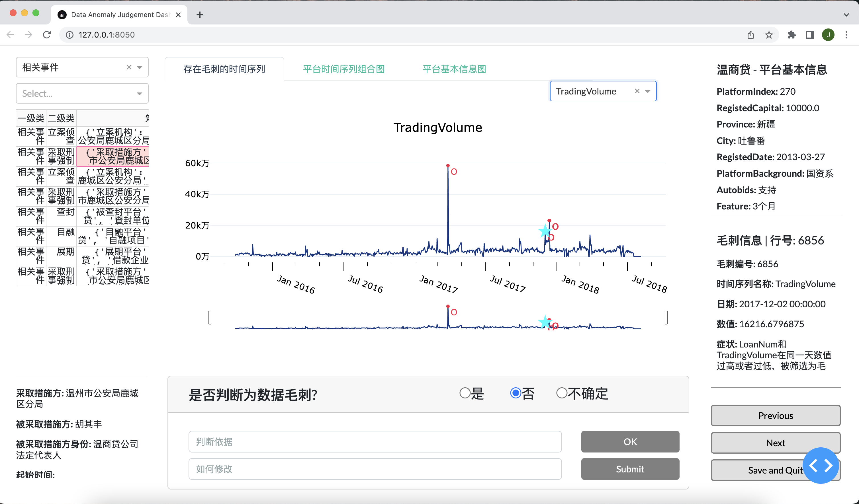
Task: Expand the TradingVolume dropdown arrow
Action: pyautogui.click(x=648, y=91)
